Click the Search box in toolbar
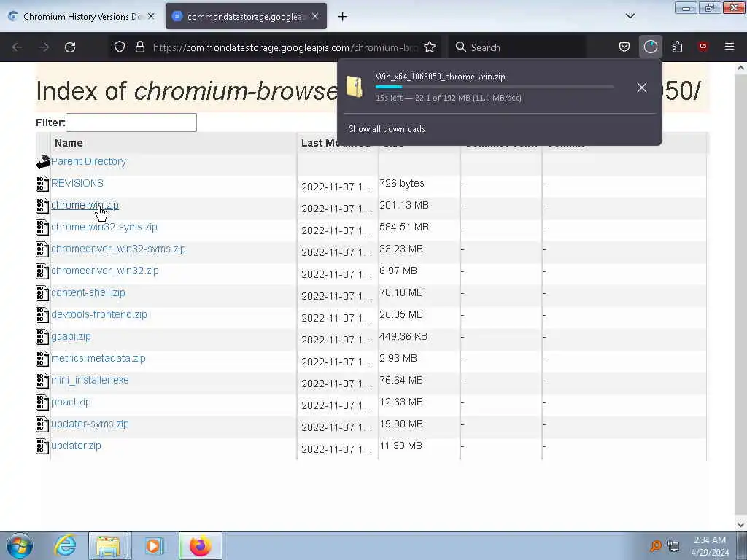This screenshot has width=747, height=560. (517, 47)
